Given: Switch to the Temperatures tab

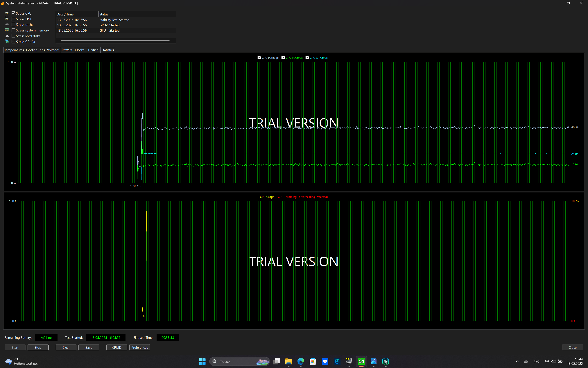Looking at the screenshot, I should click(x=14, y=50).
